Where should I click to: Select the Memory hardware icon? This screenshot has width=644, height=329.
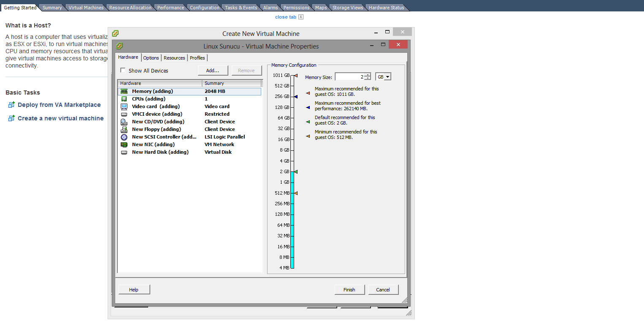(x=124, y=91)
